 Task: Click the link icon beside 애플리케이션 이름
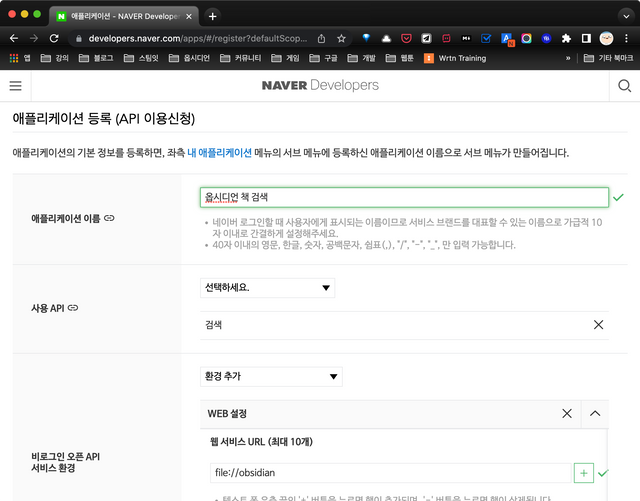[109, 218]
